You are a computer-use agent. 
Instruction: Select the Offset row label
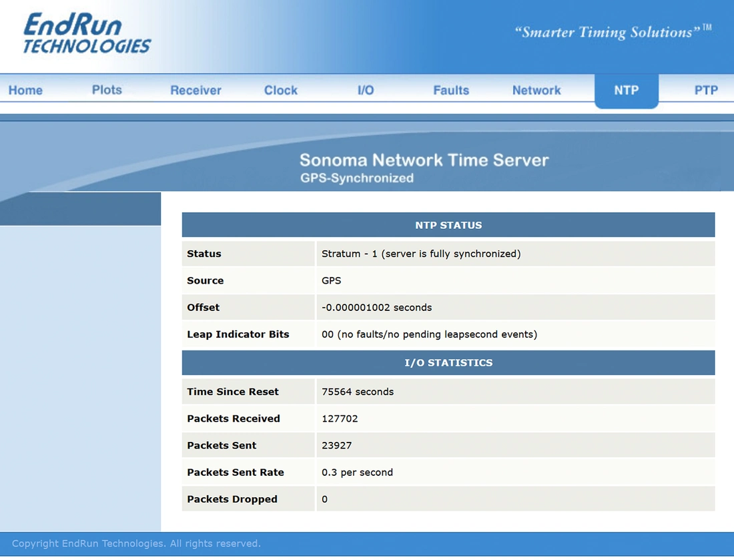pos(203,307)
